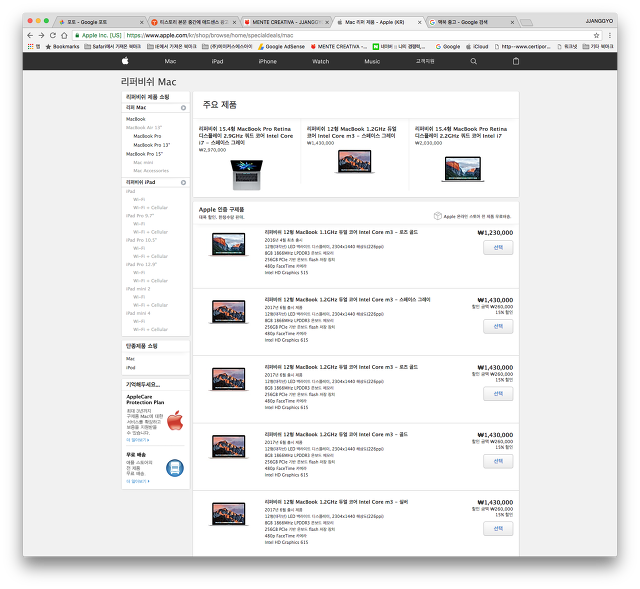Viewport: 640px width, 589px height.
Task: Open the Bookmarks star folder
Action: (62, 47)
